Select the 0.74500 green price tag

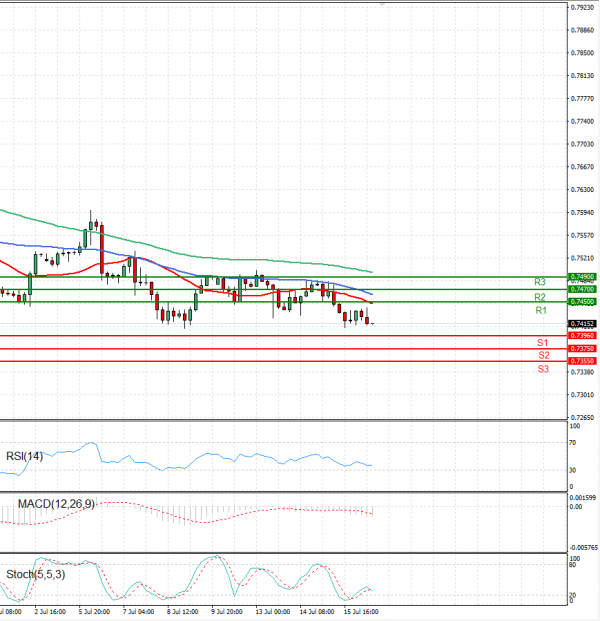tap(582, 302)
